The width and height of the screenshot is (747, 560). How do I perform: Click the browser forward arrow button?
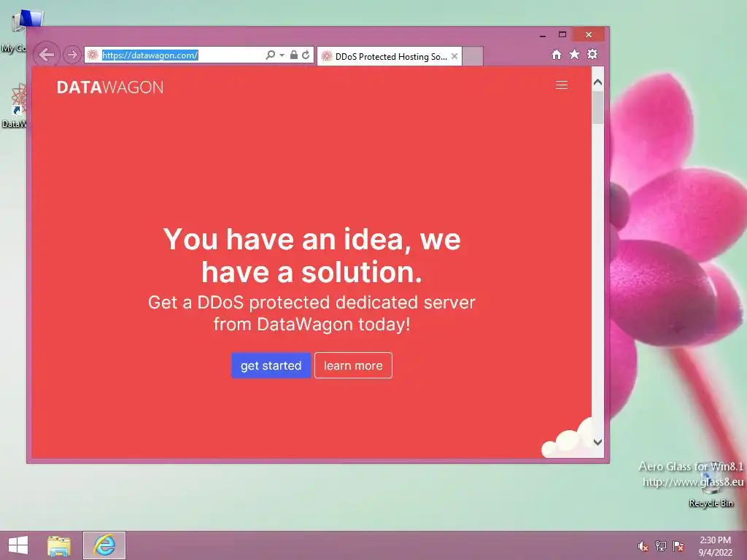[x=72, y=55]
